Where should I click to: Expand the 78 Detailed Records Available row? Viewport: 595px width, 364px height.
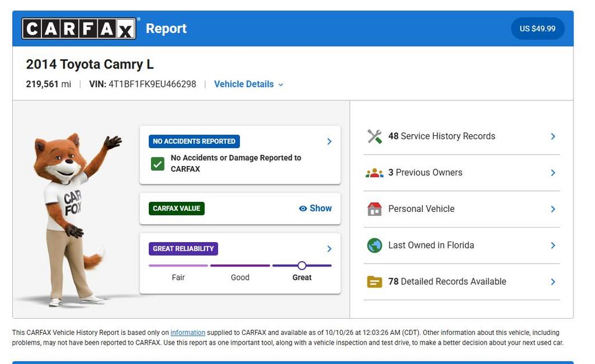coord(461,282)
